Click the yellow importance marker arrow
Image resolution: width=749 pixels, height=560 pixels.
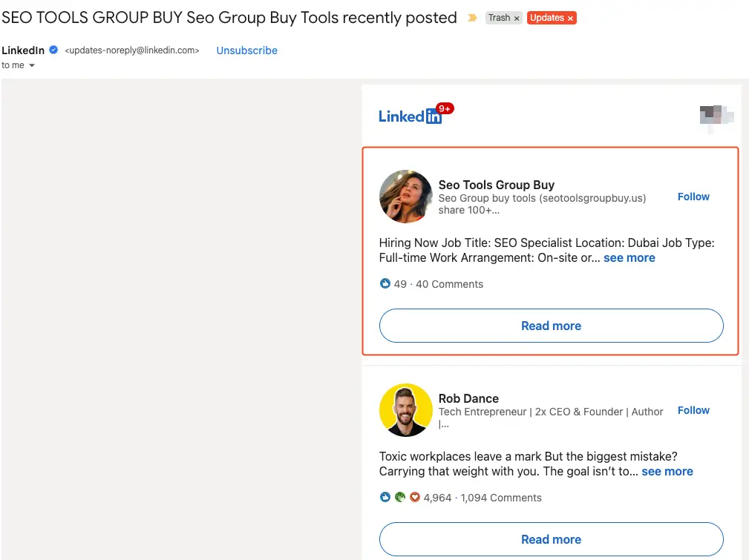(x=472, y=18)
